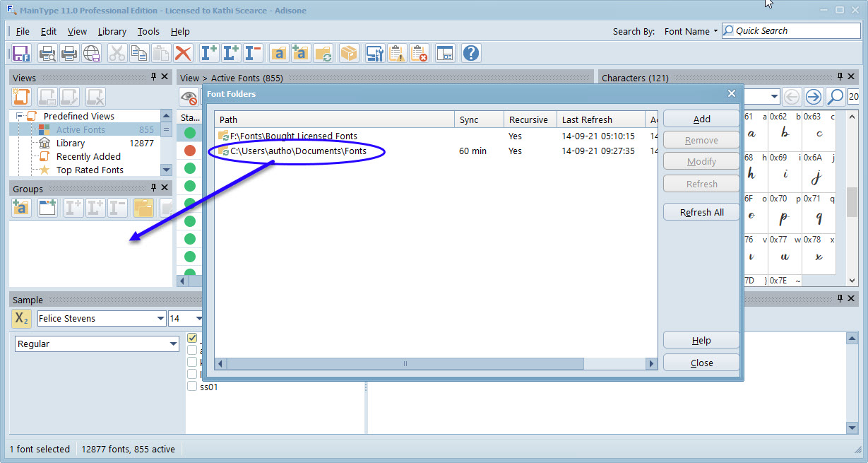Click the magnifier zoom icon in Characters panel
This screenshot has height=463, width=868.
point(835,97)
